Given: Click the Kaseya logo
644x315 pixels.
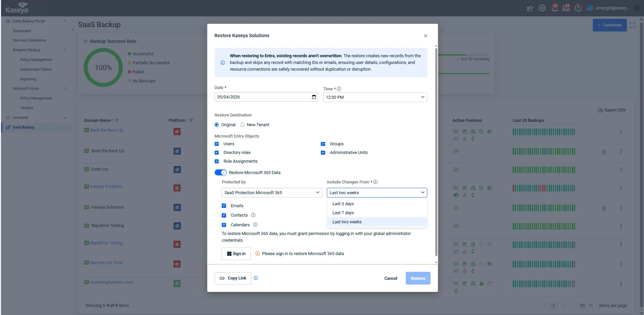Looking at the screenshot, I should [17, 8].
